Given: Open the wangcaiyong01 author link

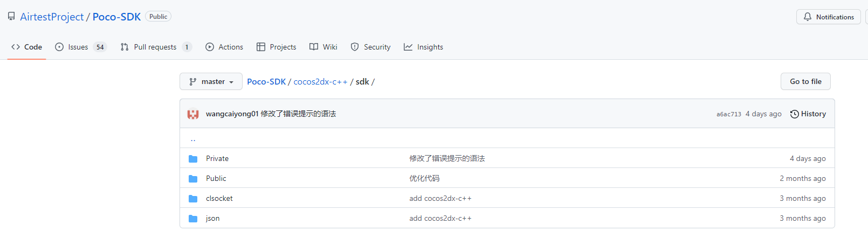Looking at the screenshot, I should click(232, 114).
